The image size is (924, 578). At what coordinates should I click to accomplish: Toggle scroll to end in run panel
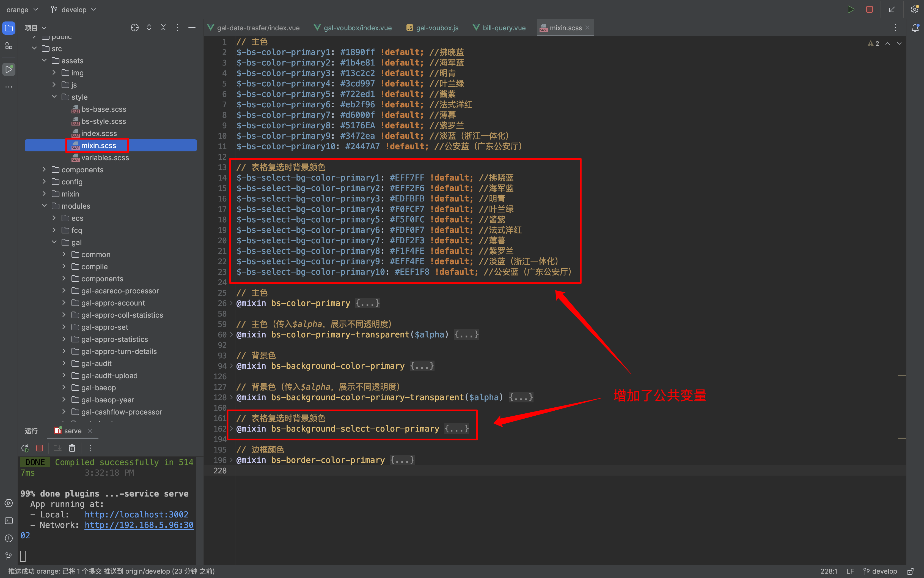(58, 448)
